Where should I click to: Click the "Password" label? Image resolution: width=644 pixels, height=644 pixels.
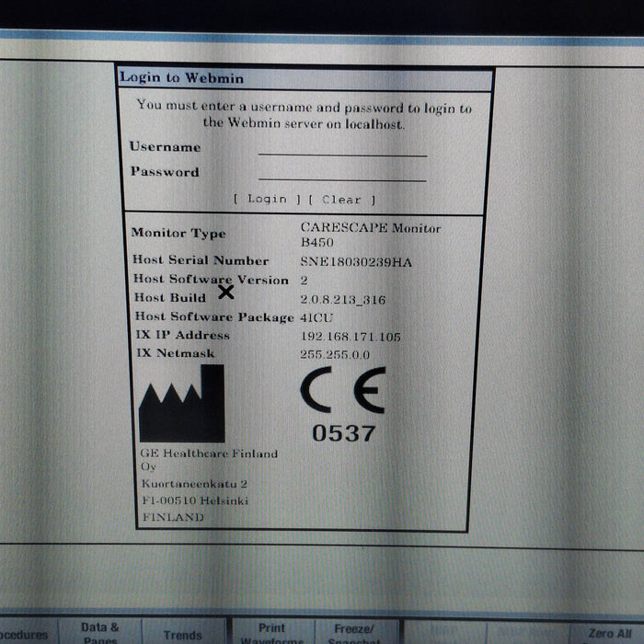point(165,171)
